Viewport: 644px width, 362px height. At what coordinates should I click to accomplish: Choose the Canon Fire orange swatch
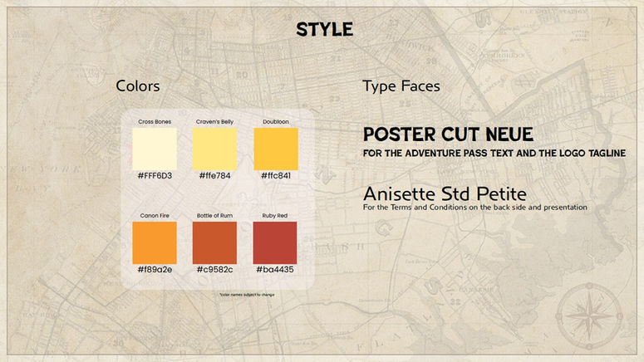(155, 242)
